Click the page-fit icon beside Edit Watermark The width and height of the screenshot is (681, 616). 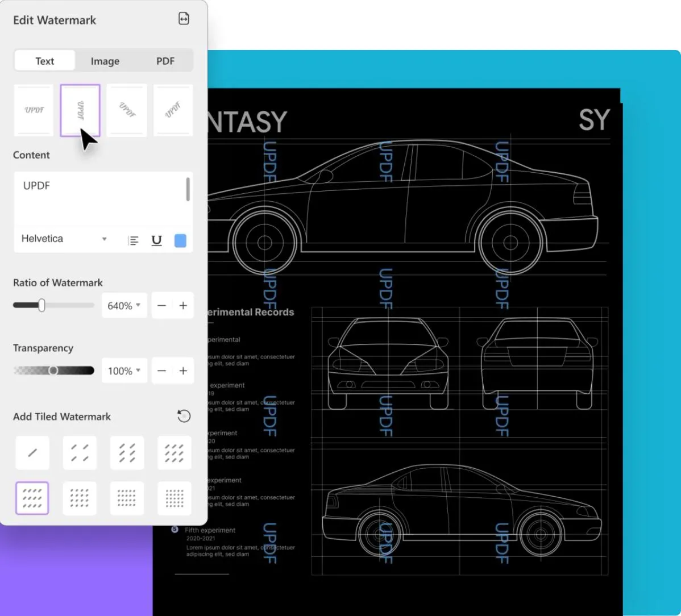coord(184,19)
